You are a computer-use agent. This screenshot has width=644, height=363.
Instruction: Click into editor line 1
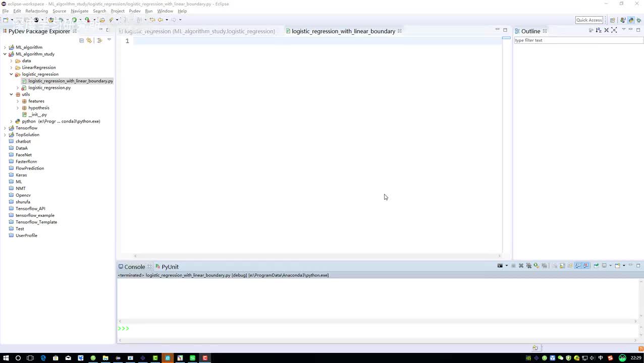click(318, 41)
